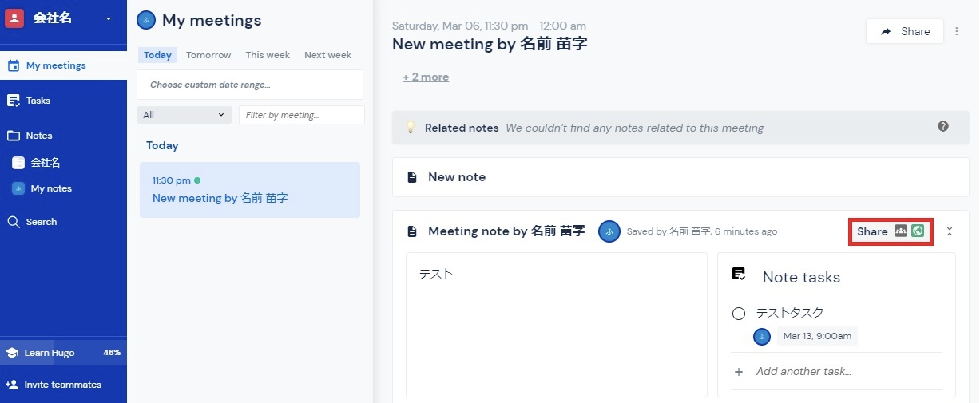Click the Meeting note document icon

tap(412, 231)
